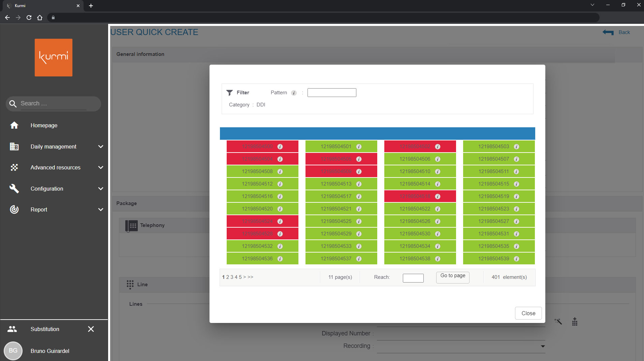644x361 pixels.
Task: View info icon of 12198504536
Action: tap(280, 259)
